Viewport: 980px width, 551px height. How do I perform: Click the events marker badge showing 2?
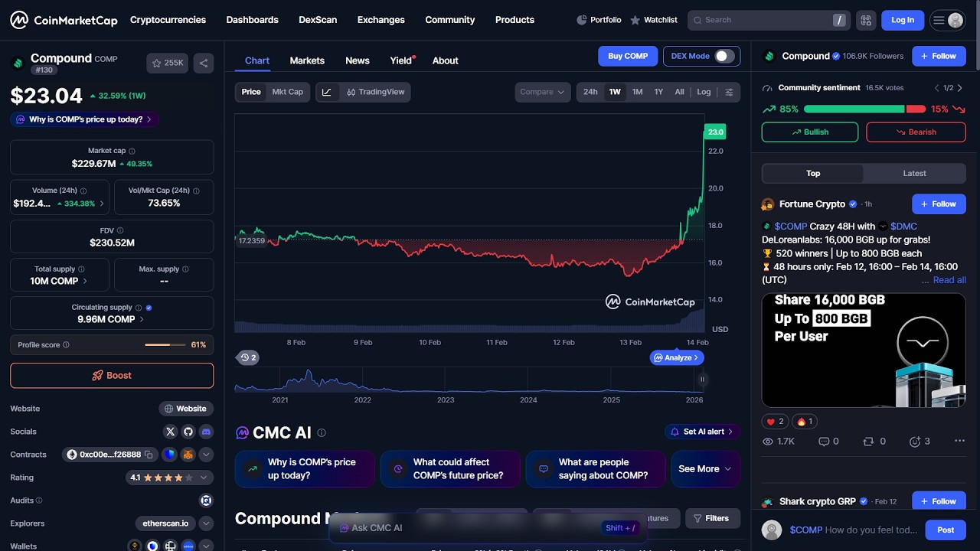(x=247, y=357)
